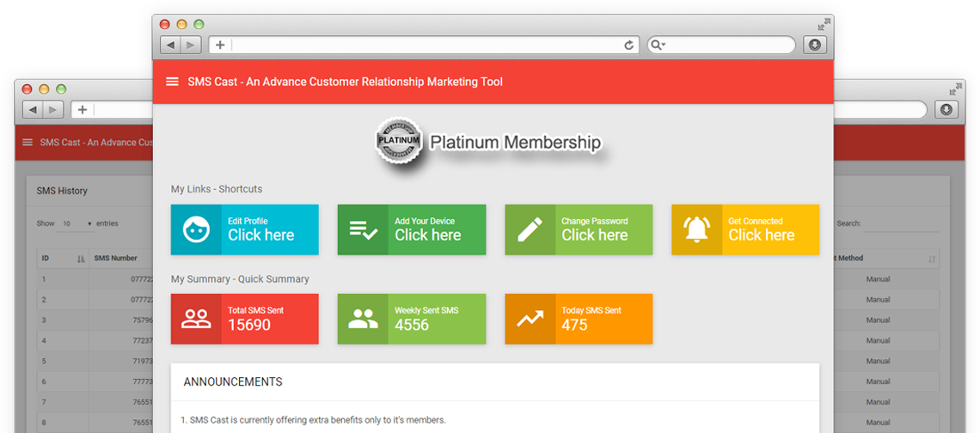980x433 pixels.
Task: Click the Platinum Membership title text
Action: coord(515,143)
